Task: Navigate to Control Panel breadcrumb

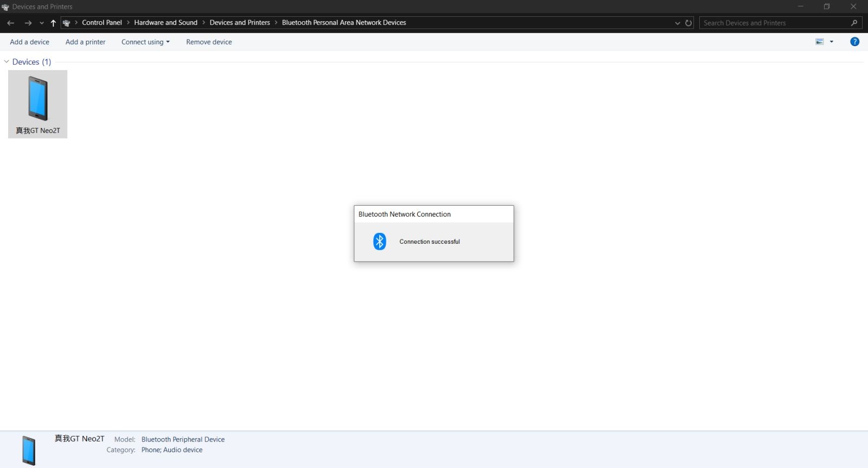Action: [x=102, y=23]
